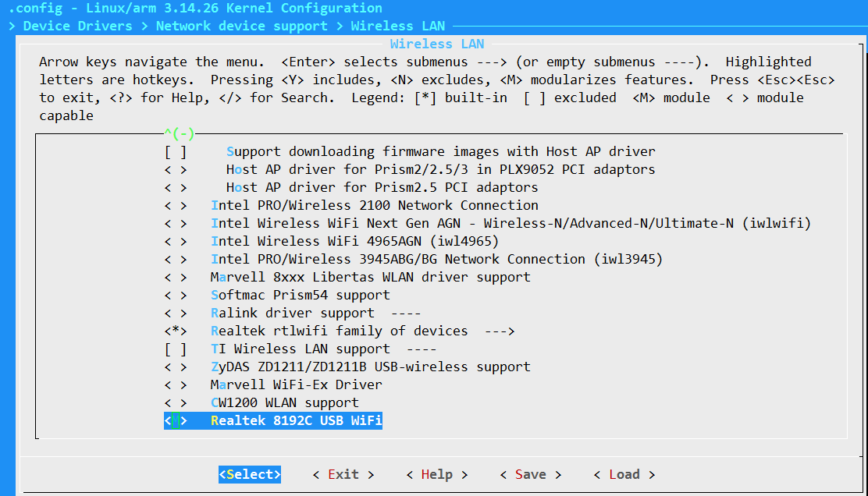The image size is (868, 496).
Task: Select Intel PRO/Wireless 2100 Network Connection
Action: tap(375, 205)
